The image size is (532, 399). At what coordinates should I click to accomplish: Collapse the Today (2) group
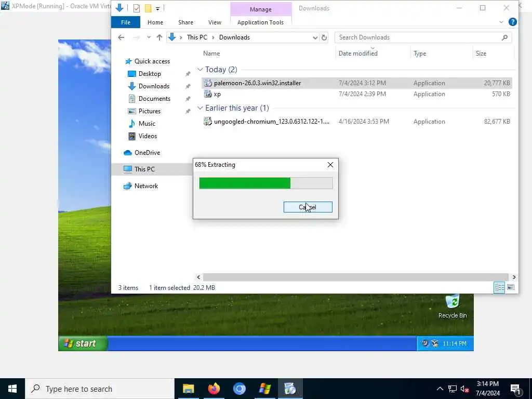tap(200, 70)
